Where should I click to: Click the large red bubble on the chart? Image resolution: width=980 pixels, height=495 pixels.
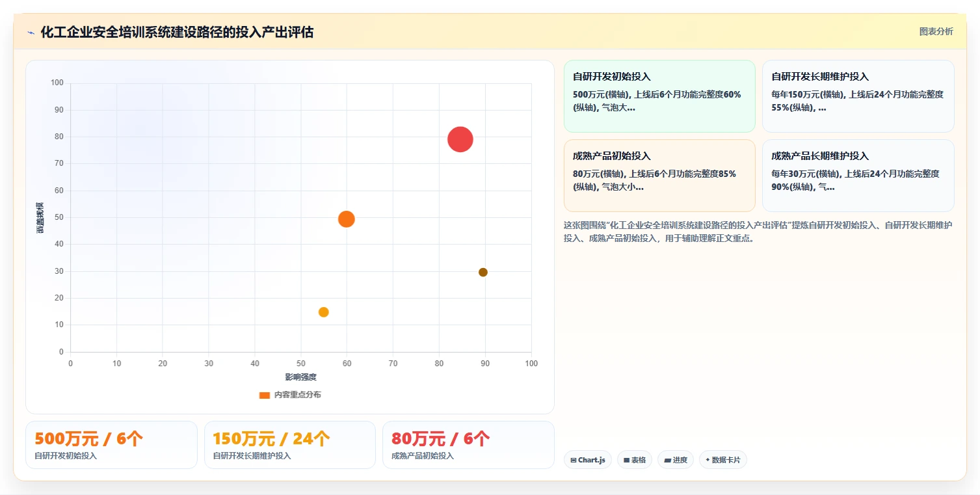pos(460,139)
